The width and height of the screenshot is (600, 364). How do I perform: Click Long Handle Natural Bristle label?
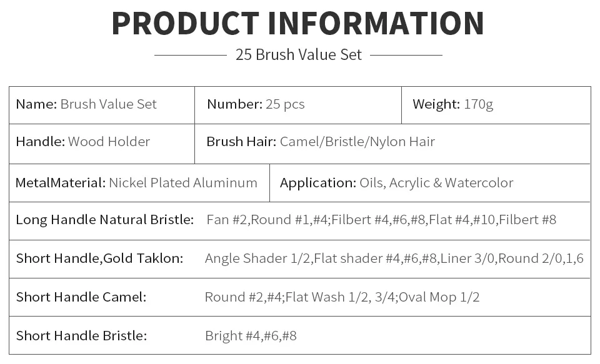coord(105,220)
